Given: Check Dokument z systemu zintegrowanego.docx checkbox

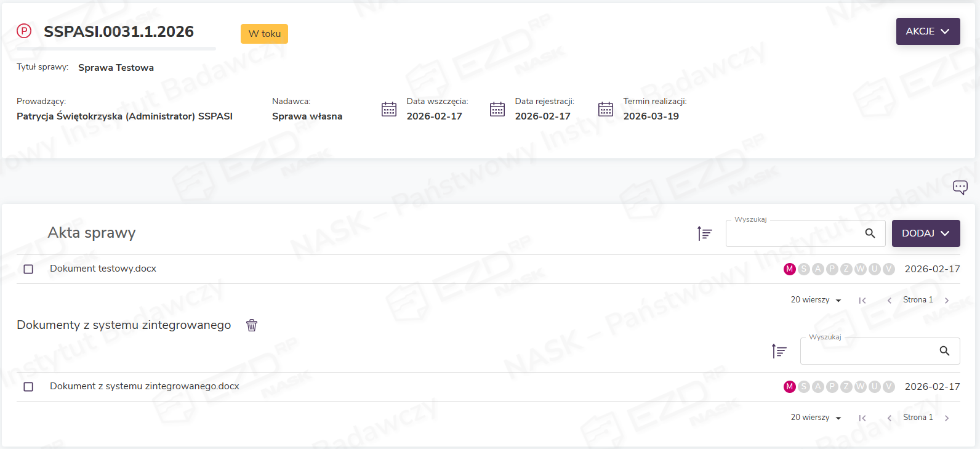Looking at the screenshot, I should point(28,387).
